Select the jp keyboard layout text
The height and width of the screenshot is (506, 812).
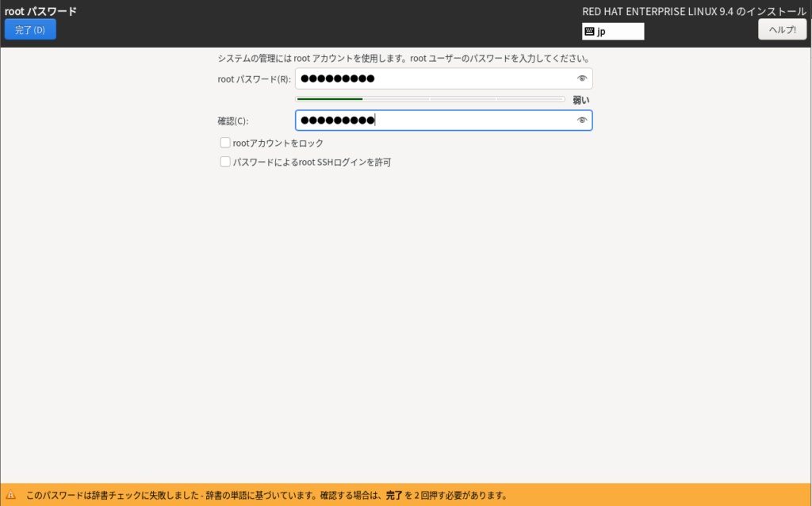[602, 32]
